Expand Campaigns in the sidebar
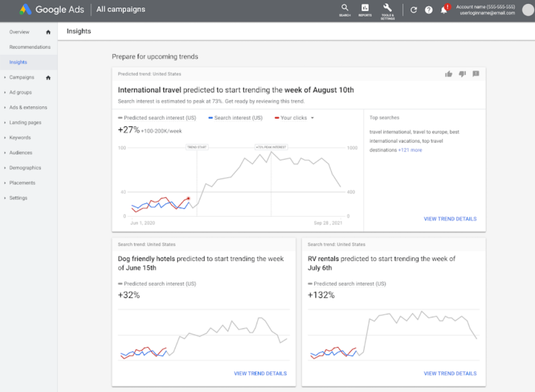 [5, 77]
